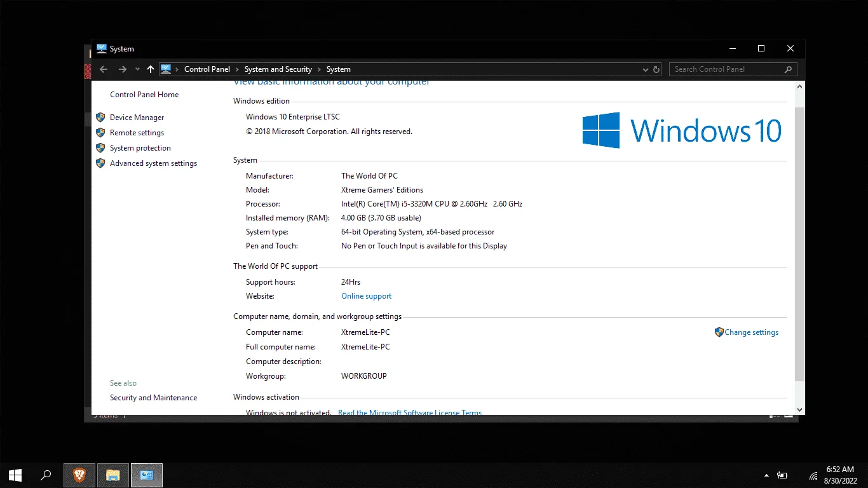The height and width of the screenshot is (488, 868).
Task: Expand chevron after System and Security breadcrumb
Action: tap(319, 69)
